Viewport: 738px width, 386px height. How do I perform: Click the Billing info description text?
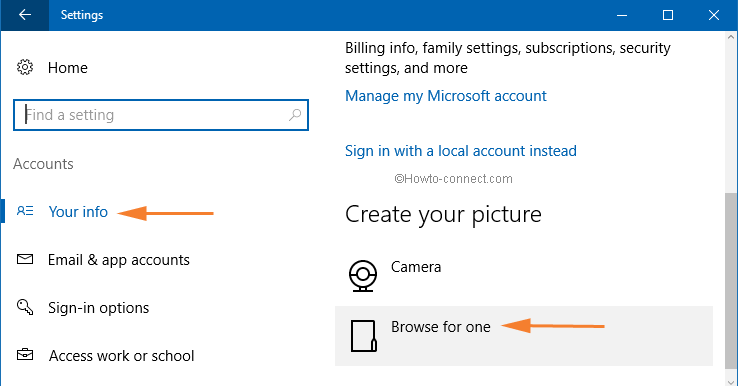point(508,58)
